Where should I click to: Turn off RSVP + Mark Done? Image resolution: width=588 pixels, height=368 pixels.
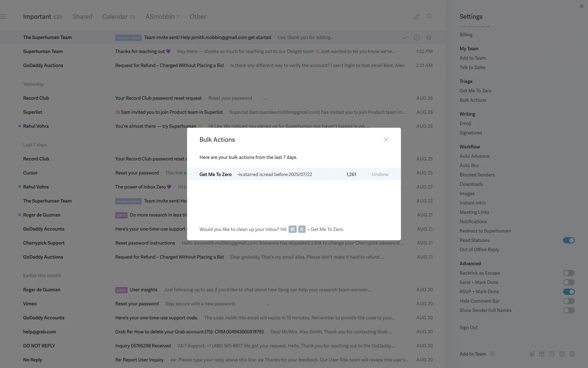568,292
